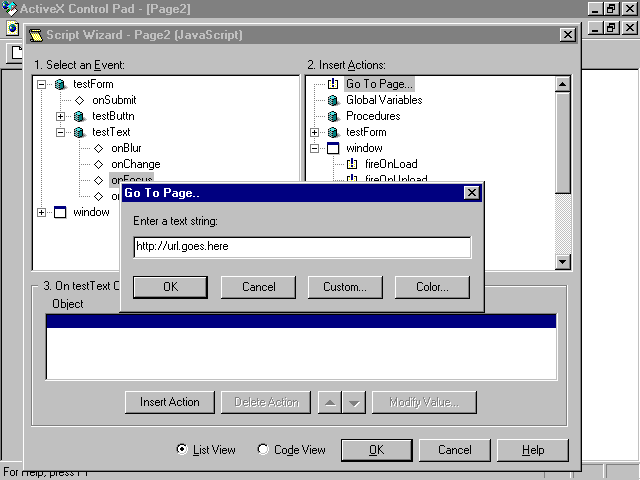640x480 pixels.
Task: Expand testForm in the Insert Actions tree
Action: click(x=315, y=132)
